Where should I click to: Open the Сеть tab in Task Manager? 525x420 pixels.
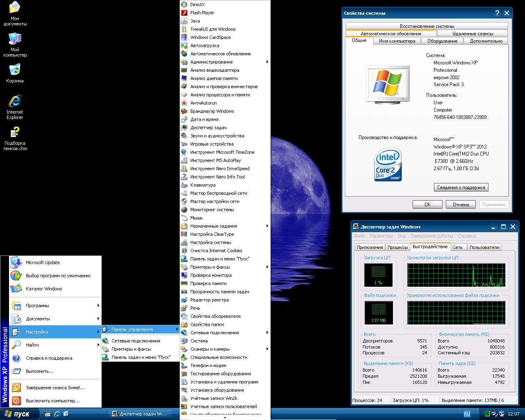pyautogui.click(x=458, y=247)
